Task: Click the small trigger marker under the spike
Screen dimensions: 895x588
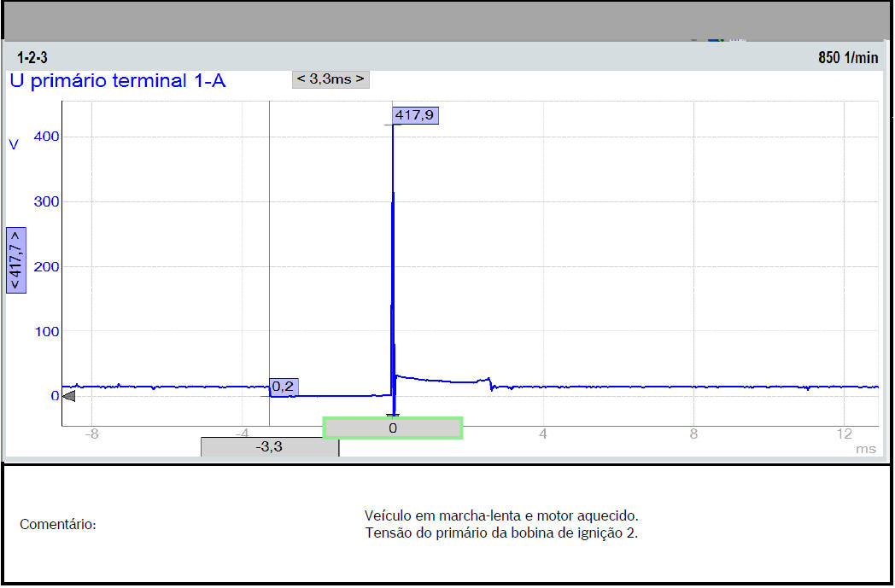Action: click(393, 415)
